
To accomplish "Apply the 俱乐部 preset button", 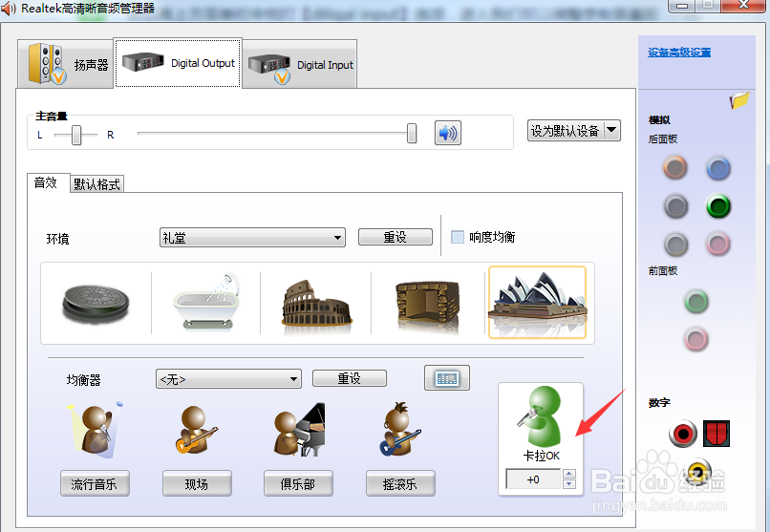I will pyautogui.click(x=298, y=484).
